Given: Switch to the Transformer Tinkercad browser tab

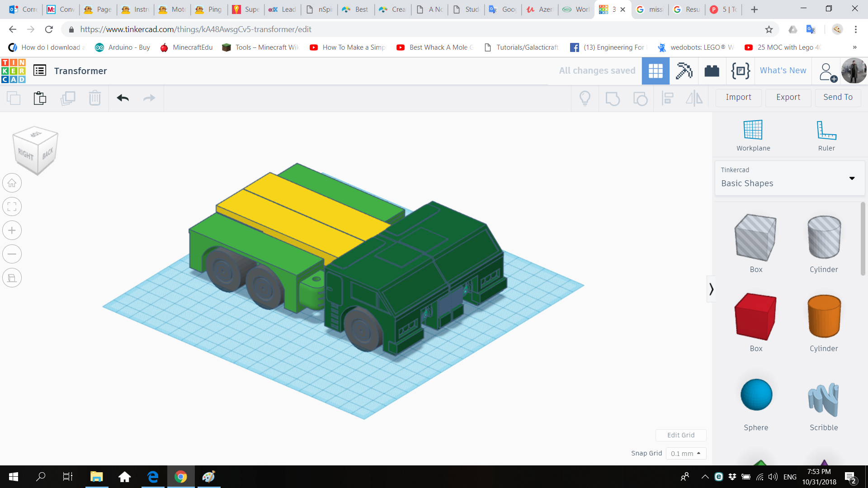Looking at the screenshot, I should 608,9.
